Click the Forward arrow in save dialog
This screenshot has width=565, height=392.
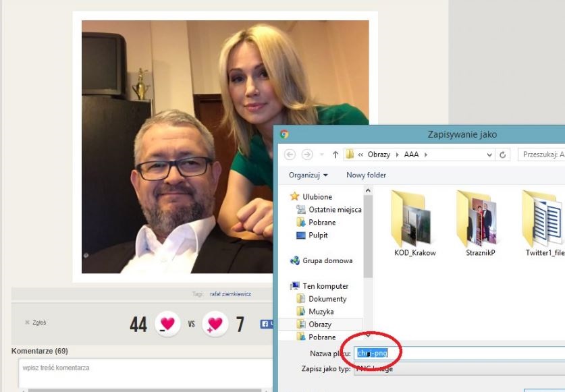pos(308,155)
